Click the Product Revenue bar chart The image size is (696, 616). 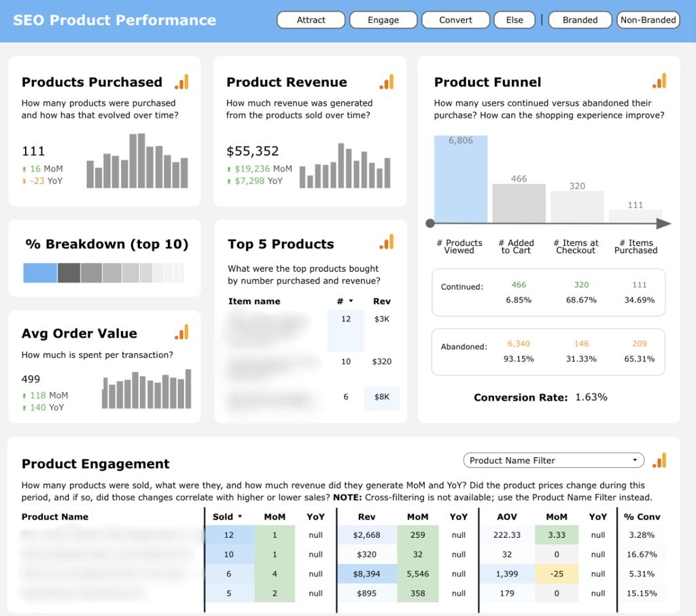coord(345,166)
